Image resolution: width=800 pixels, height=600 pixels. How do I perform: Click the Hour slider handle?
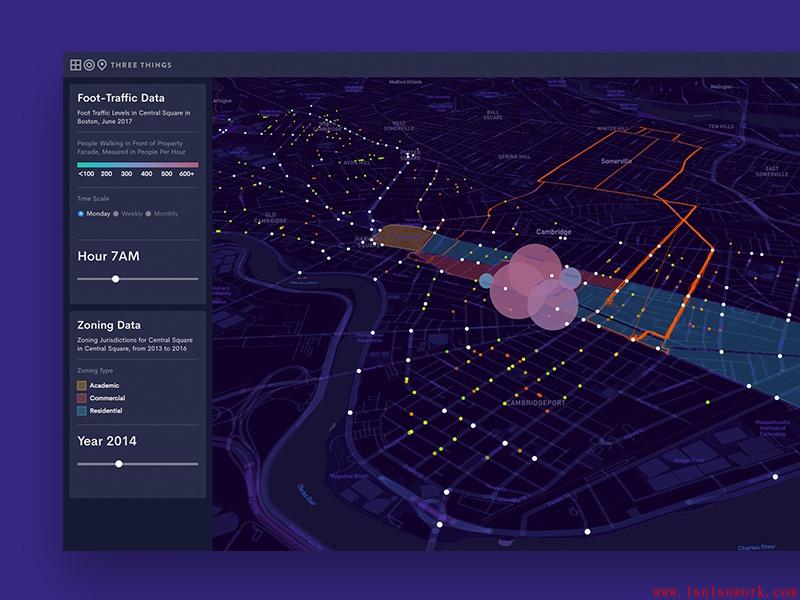tap(116, 279)
